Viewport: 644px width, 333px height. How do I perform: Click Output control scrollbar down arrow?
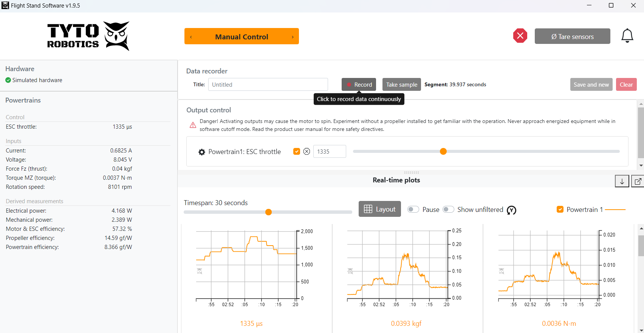(641, 165)
